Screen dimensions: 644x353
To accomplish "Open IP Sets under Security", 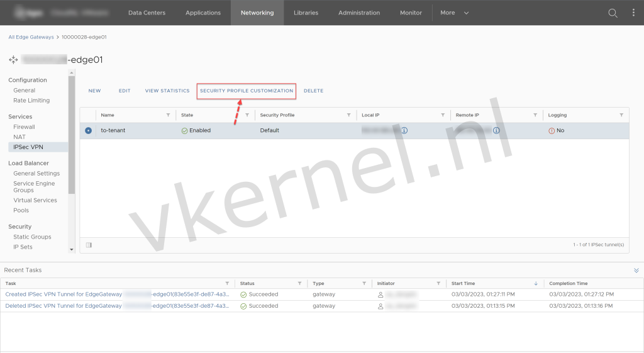I will [23, 247].
